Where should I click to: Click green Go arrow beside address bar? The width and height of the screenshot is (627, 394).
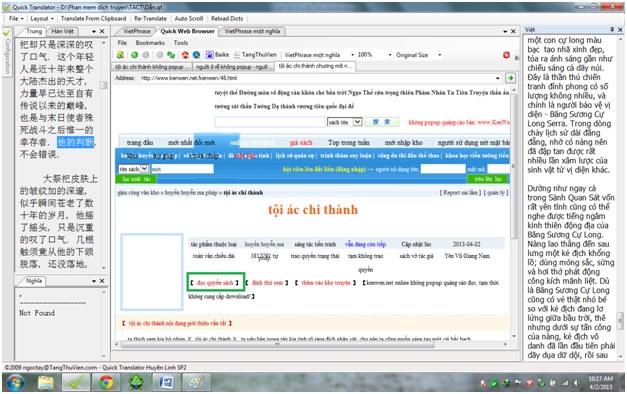(x=510, y=78)
